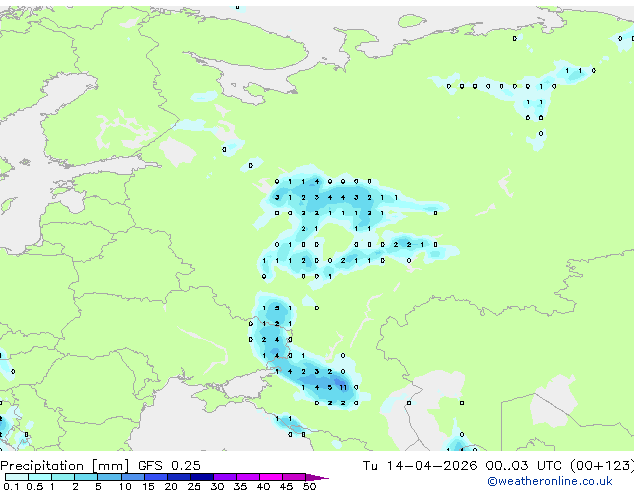Click the '10' legend tick label
This screenshot has width=634, height=490.
(125, 486)
